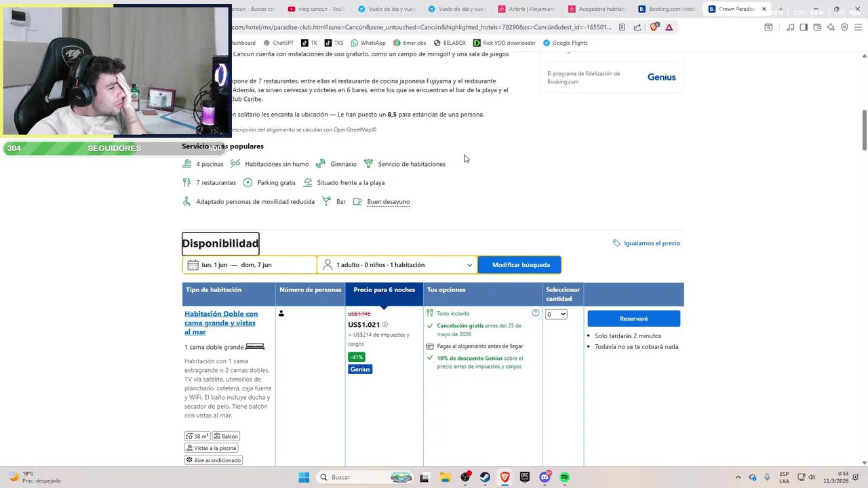Click the 'Modificar búsqueda' button
Viewport: 868px width, 488px height.
click(520, 265)
